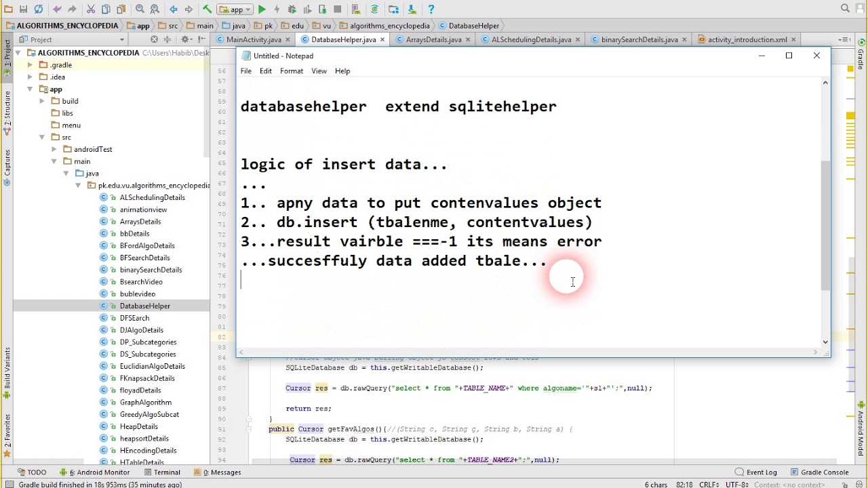Click the Apply Changes lightning icon

(x=277, y=9)
